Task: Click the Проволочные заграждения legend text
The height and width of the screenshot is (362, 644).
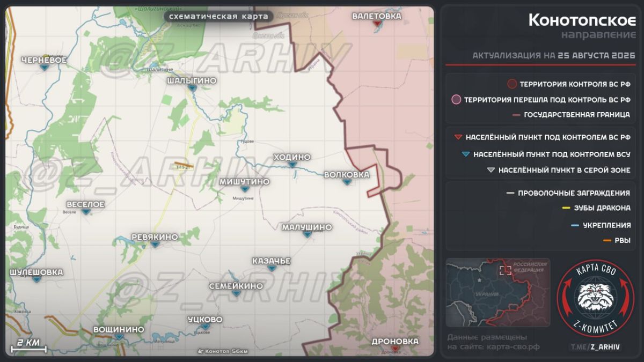Action: point(574,193)
